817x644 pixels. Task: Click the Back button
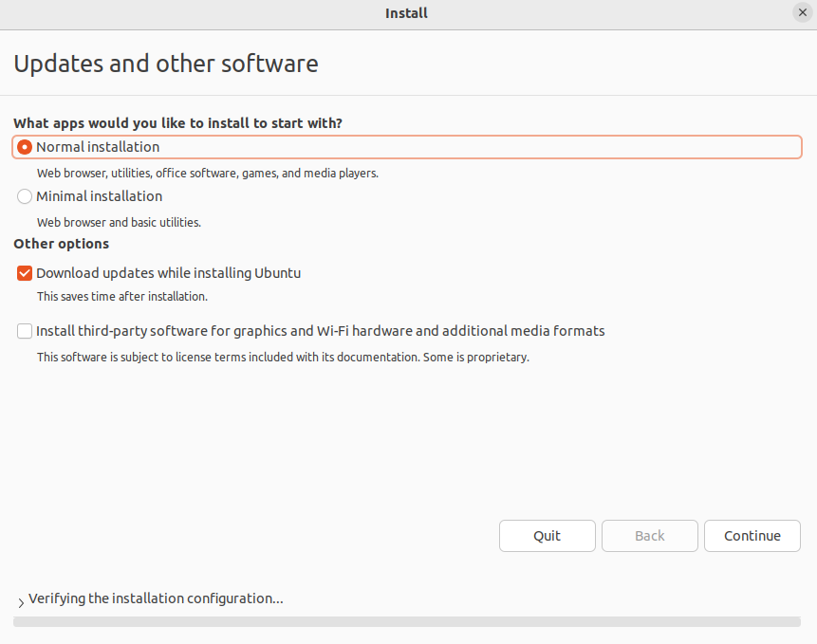coord(650,536)
